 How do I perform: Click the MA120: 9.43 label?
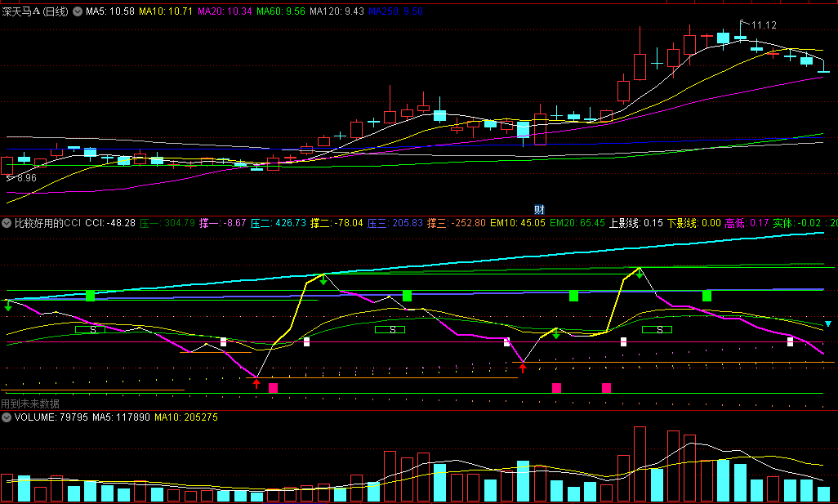pos(337,11)
